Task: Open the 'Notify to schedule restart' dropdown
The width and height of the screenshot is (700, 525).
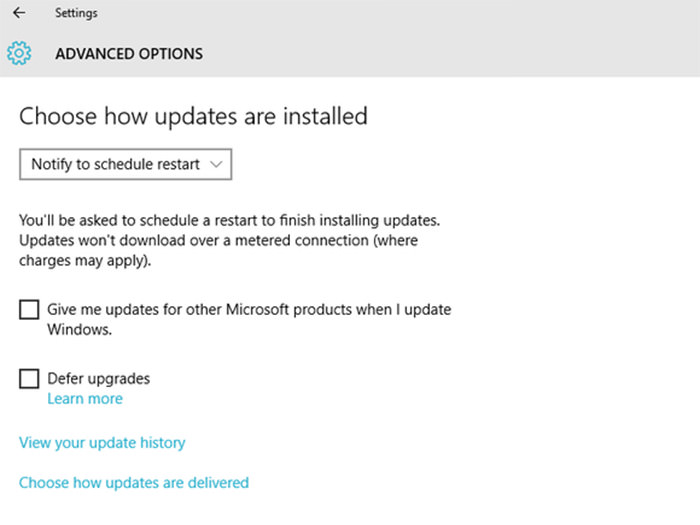Action: [x=126, y=164]
